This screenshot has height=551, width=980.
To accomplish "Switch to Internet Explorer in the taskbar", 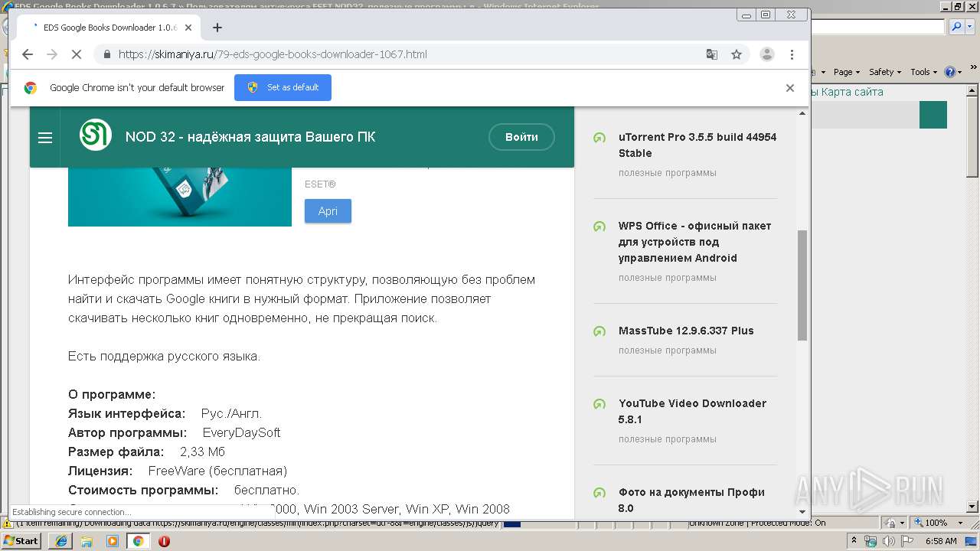I will point(60,541).
